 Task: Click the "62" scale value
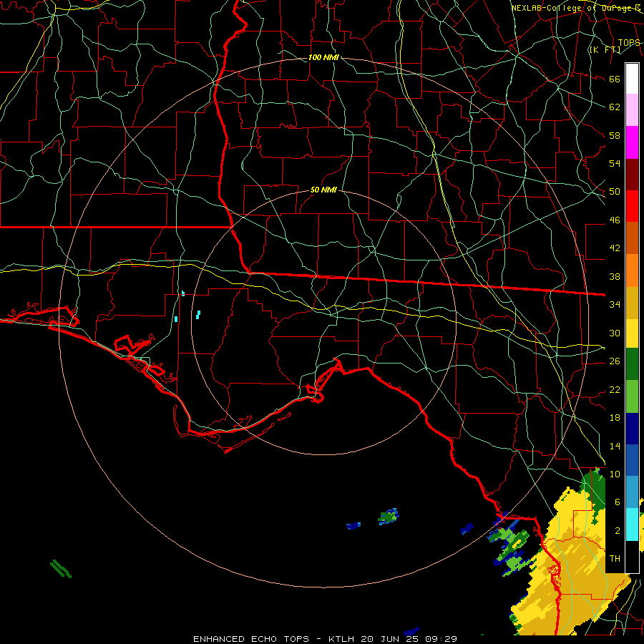615,107
